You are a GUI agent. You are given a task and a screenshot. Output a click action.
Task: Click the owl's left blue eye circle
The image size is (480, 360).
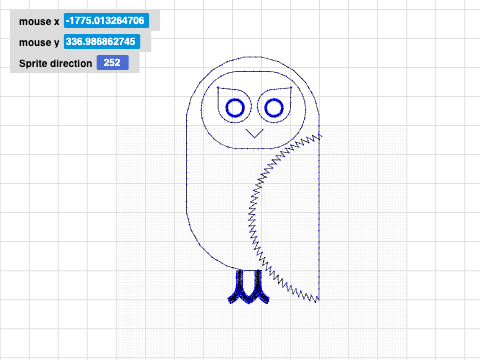(235, 108)
